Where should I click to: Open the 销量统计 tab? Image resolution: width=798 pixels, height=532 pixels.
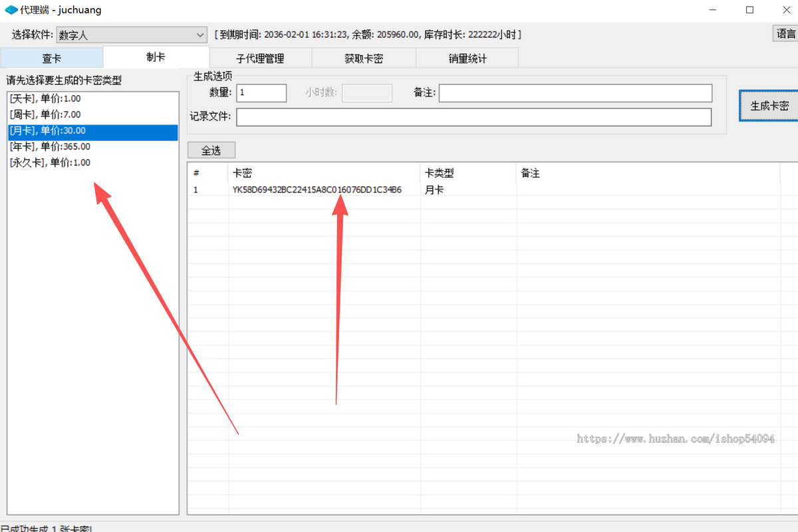coord(467,59)
